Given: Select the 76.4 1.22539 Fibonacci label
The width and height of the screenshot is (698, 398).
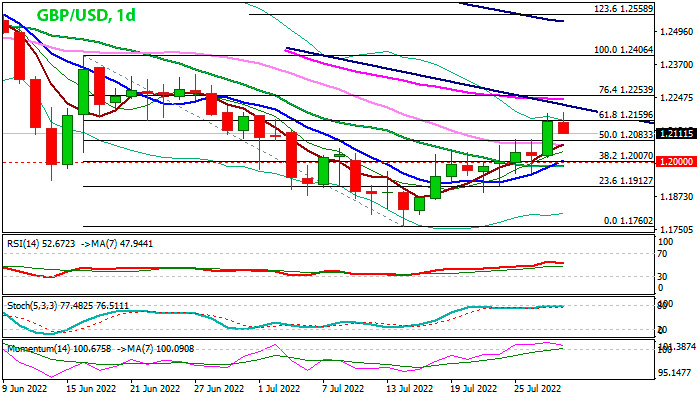Looking at the screenshot, I should [x=626, y=90].
